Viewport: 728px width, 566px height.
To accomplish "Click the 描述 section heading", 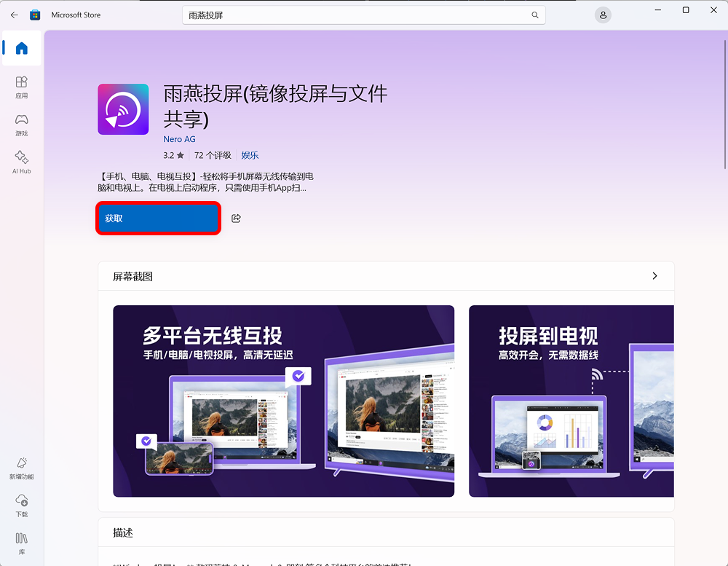I will pyautogui.click(x=123, y=532).
